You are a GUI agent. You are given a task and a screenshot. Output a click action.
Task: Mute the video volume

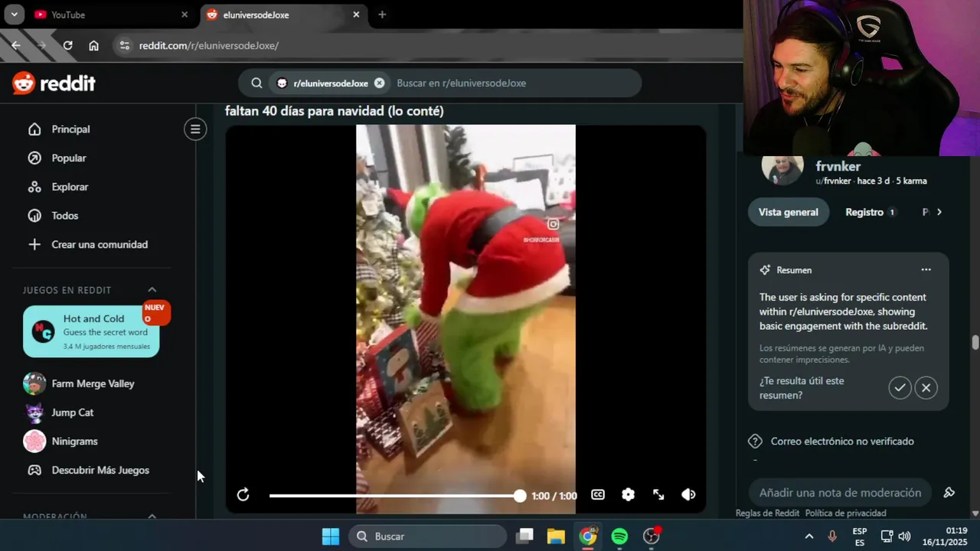(688, 495)
